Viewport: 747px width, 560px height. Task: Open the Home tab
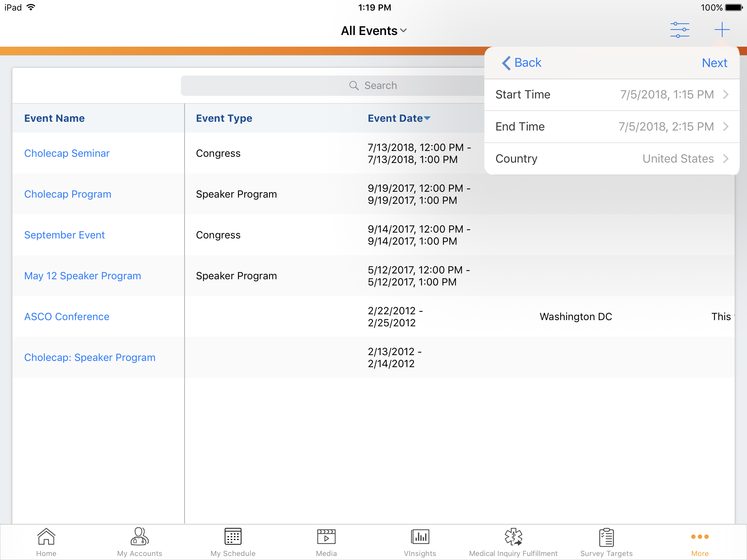(x=46, y=542)
